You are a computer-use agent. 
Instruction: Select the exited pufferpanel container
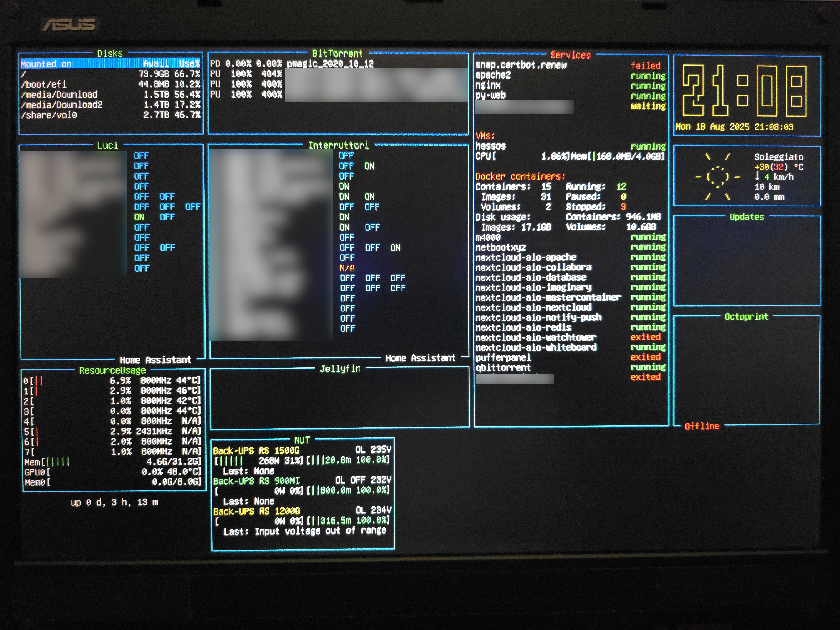(x=570, y=357)
